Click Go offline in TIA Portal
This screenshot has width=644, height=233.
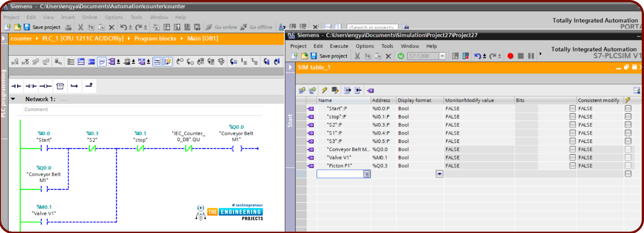[257, 27]
